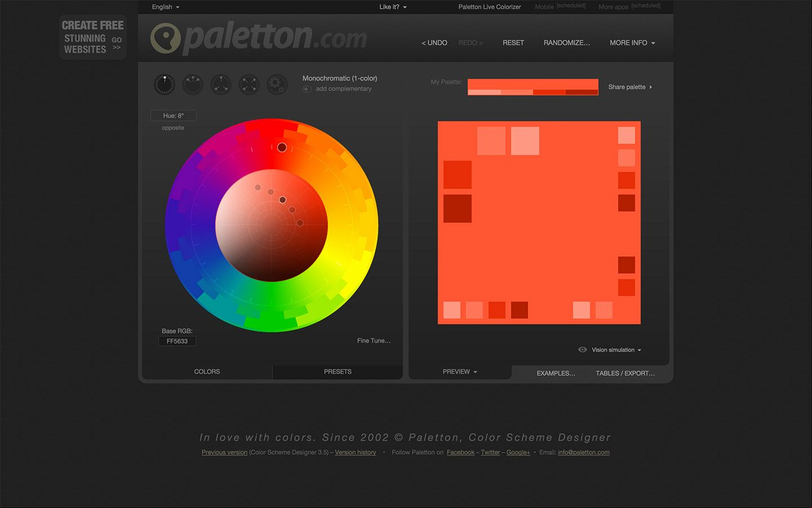The image size is (812, 508).
Task: Click the More apps [scheduled] text
Action: 629,6
